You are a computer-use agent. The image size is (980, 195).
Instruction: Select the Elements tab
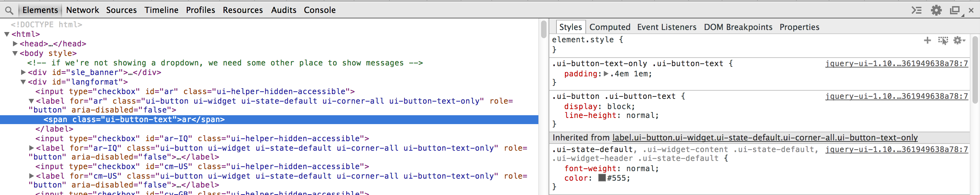pos(40,10)
